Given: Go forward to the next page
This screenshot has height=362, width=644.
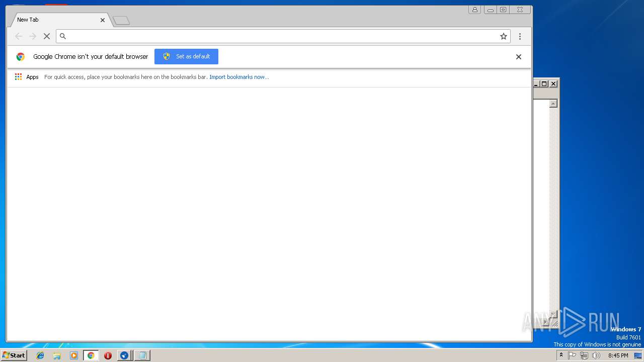Looking at the screenshot, I should 33,36.
